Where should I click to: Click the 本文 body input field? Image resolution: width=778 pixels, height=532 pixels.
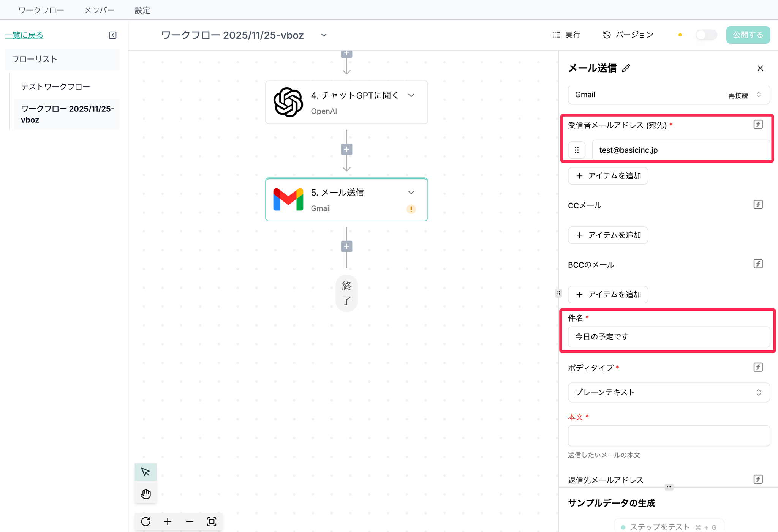coord(669,436)
